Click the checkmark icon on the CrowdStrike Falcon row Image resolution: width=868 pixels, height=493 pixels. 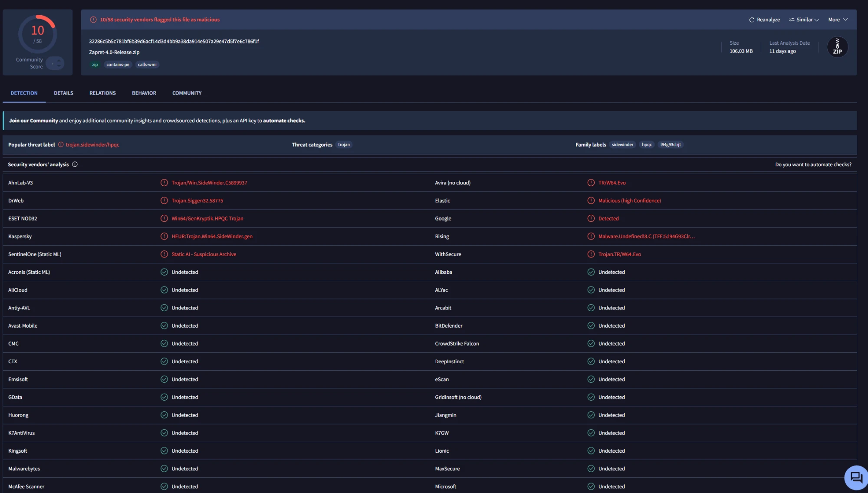[591, 344]
